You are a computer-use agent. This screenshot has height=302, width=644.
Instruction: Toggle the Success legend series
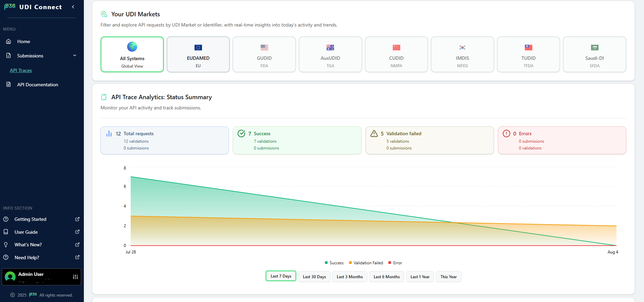tap(334, 263)
